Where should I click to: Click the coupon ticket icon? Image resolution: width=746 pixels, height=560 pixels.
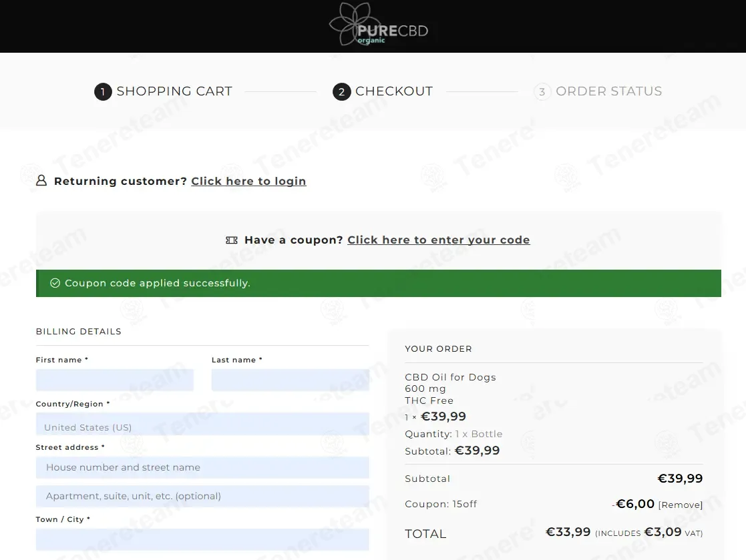[x=232, y=240]
